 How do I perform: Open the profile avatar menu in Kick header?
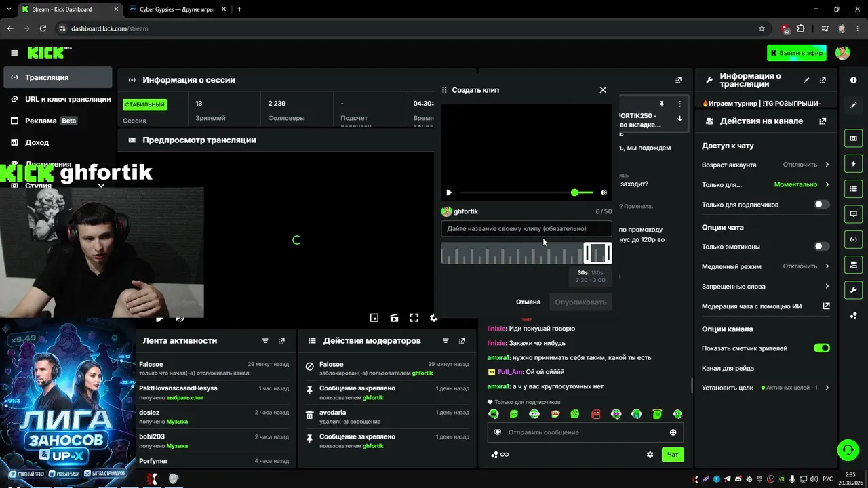point(843,53)
